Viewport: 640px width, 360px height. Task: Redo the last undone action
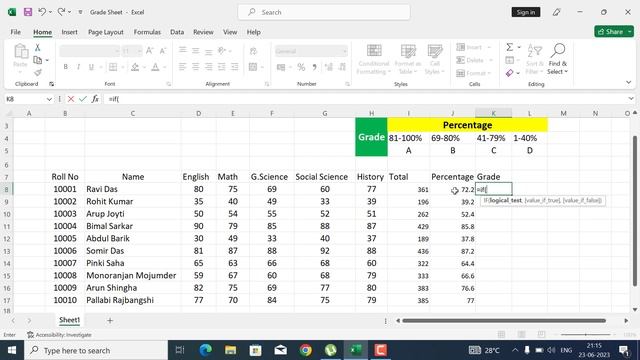[x=61, y=12]
